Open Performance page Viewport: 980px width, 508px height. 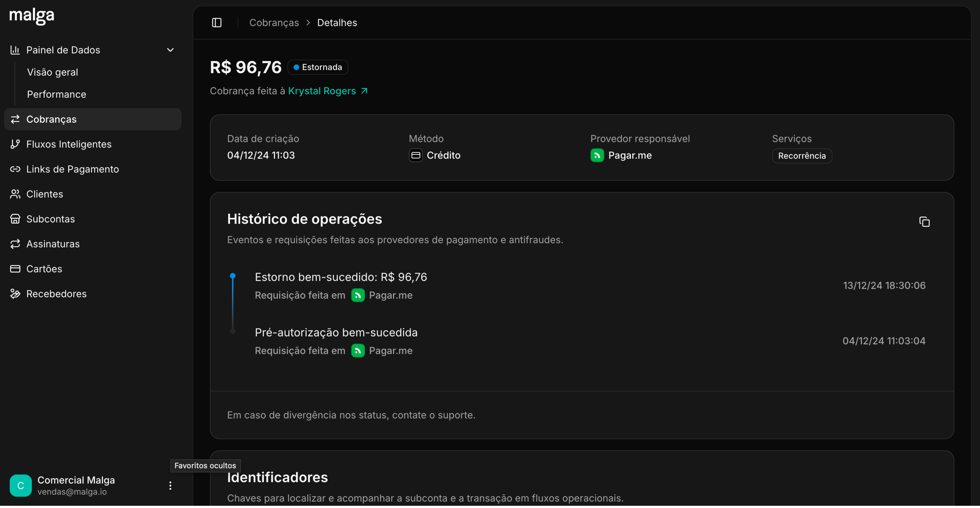pyautogui.click(x=57, y=94)
